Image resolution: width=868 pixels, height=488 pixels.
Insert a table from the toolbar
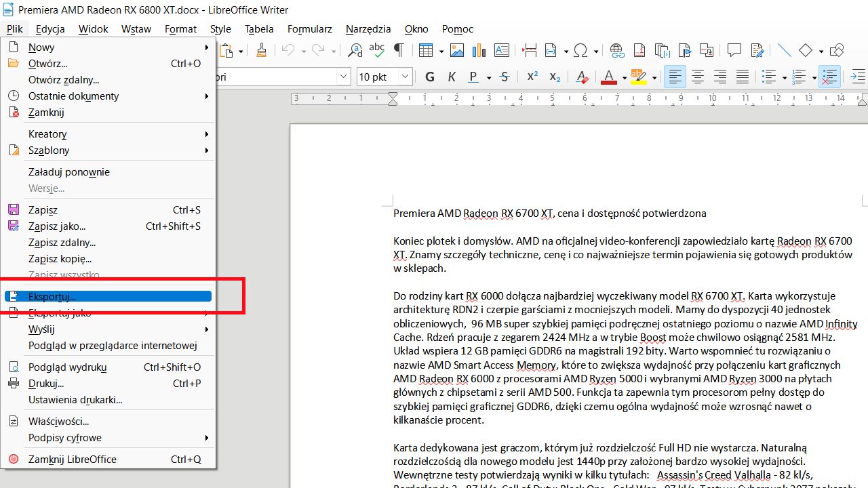(x=427, y=50)
